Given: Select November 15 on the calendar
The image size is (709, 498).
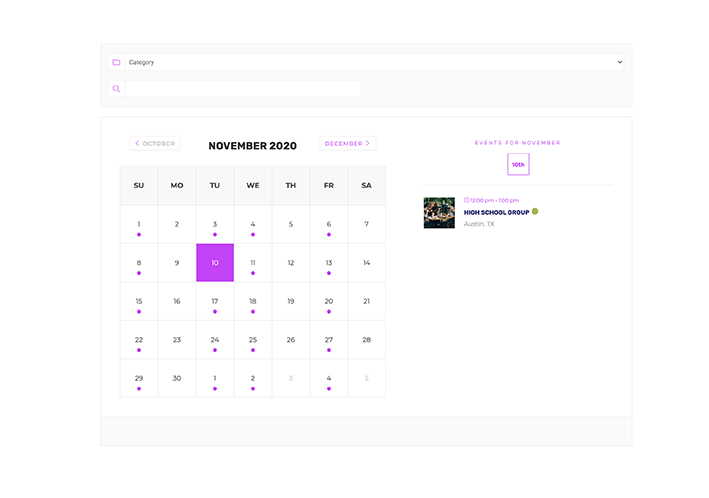Looking at the screenshot, I should [139, 301].
